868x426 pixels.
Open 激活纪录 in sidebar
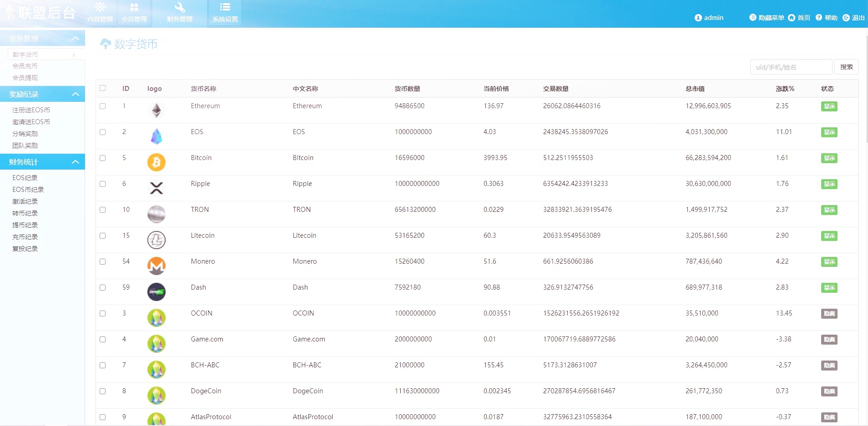[25, 201]
